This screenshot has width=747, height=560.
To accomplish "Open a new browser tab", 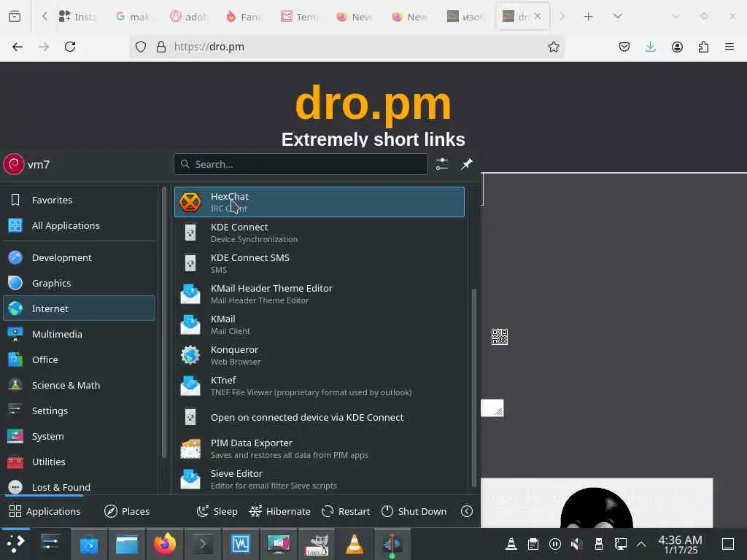I will 589,17.
